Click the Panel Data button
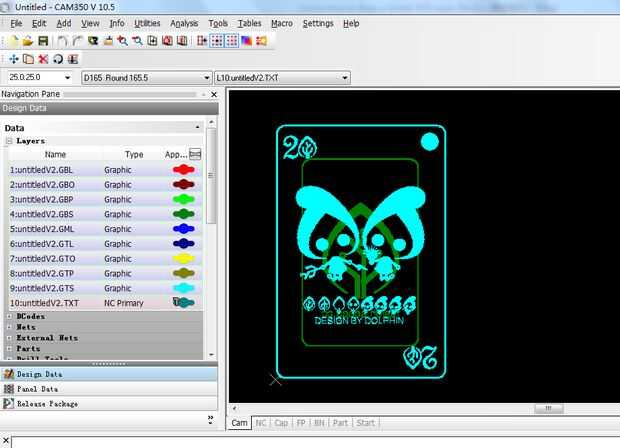Screen dimensions: 620x448 [x=109, y=389]
